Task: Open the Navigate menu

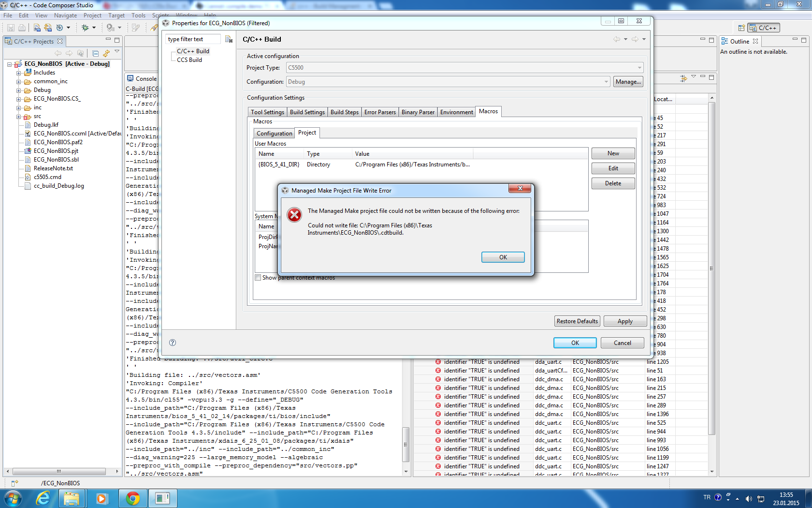Action: tap(65, 15)
